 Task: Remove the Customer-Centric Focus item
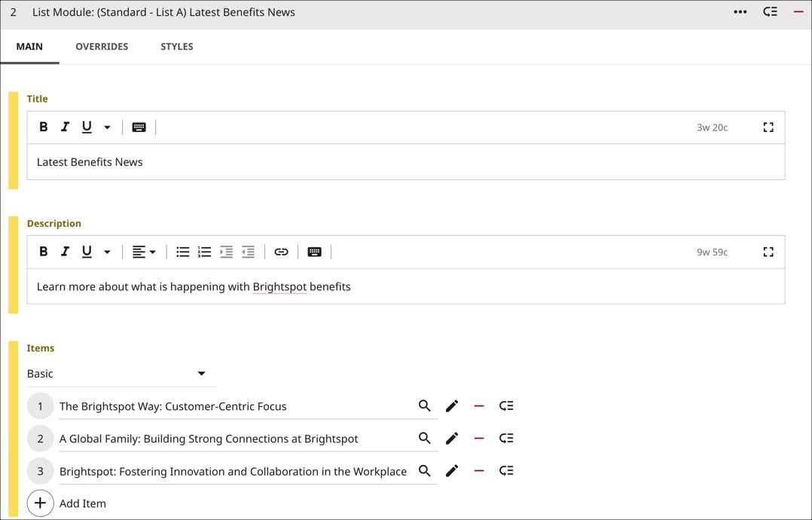pyautogui.click(x=479, y=406)
